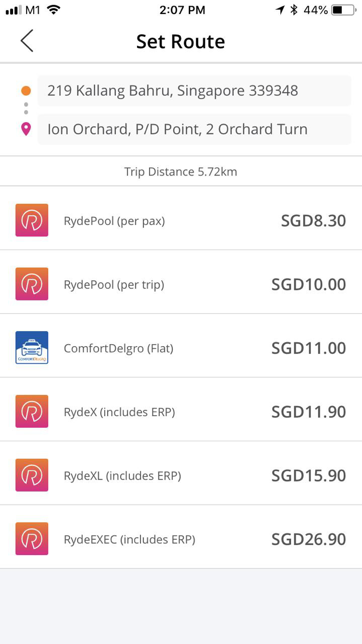The width and height of the screenshot is (362, 644).
Task: Edit the Ion Orchard destination field
Action: pos(194,129)
